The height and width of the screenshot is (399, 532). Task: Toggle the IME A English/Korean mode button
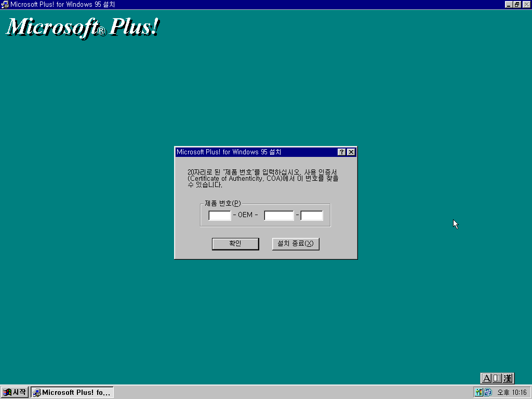(486, 378)
